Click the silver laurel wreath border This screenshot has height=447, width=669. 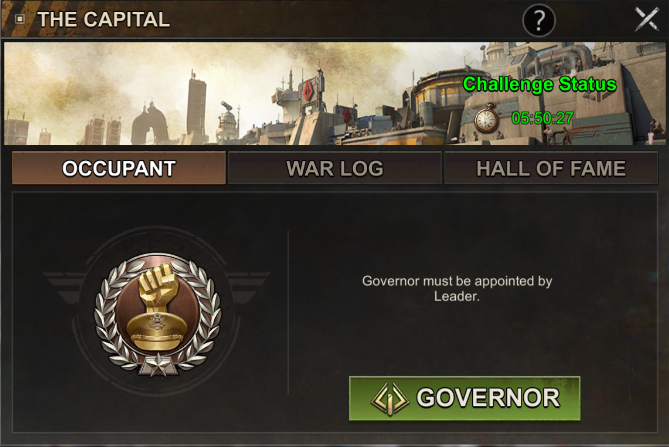tap(158, 314)
